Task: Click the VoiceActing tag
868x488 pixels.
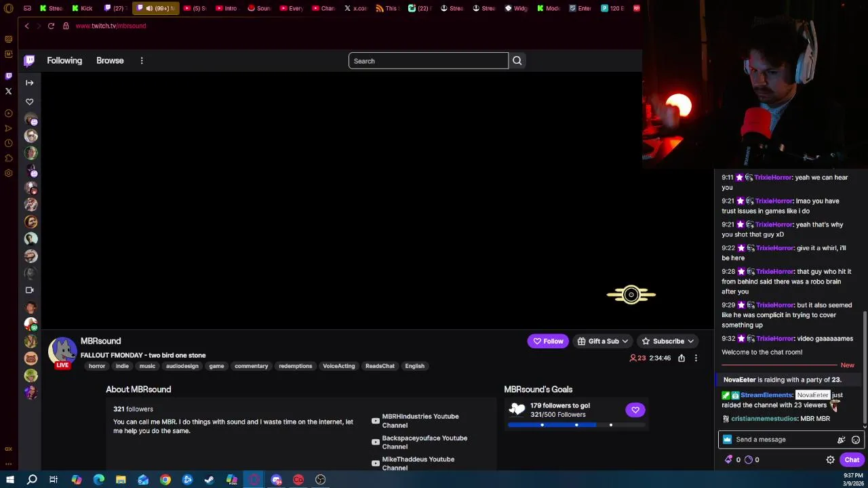Action: 339,366
